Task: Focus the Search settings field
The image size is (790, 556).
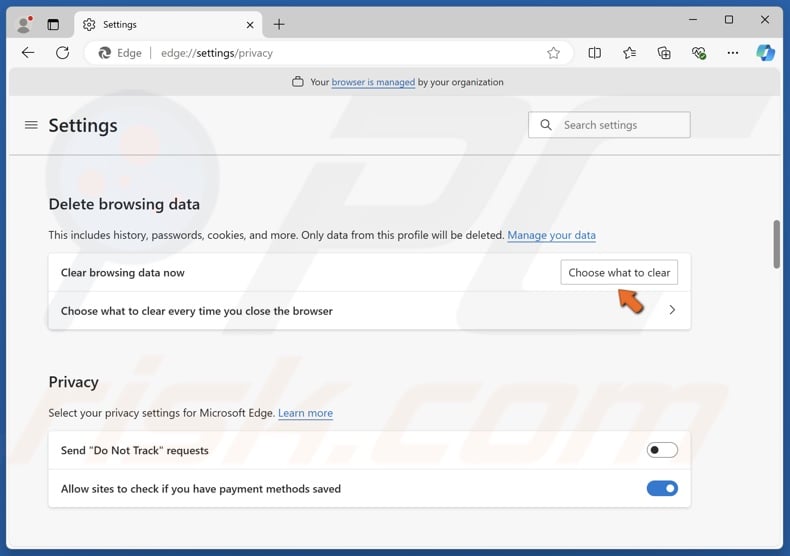Action: point(609,125)
